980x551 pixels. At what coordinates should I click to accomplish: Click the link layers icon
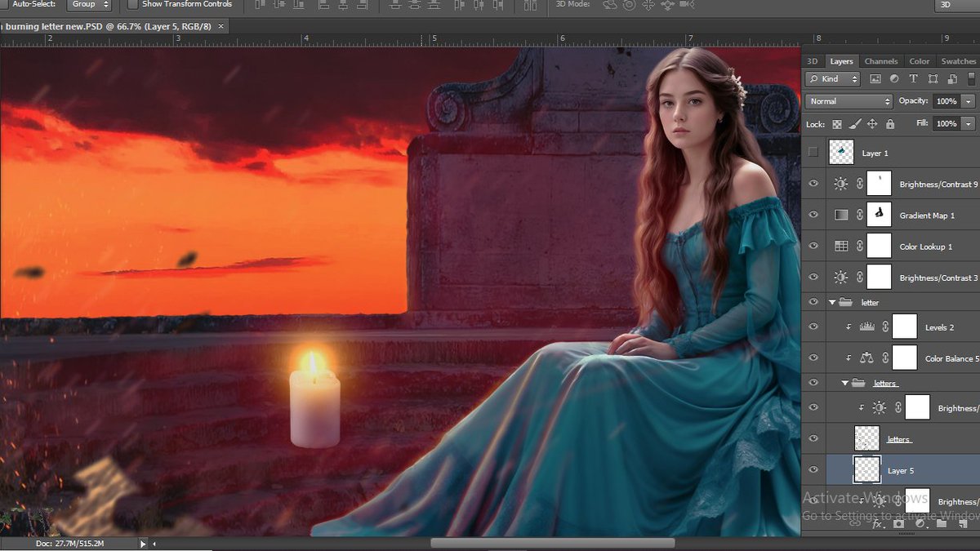pos(856,524)
